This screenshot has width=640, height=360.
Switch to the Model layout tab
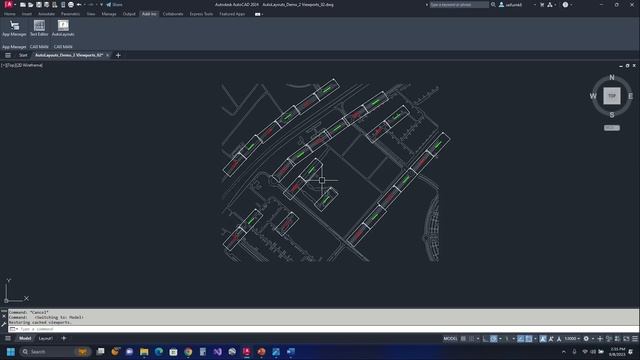pos(25,338)
